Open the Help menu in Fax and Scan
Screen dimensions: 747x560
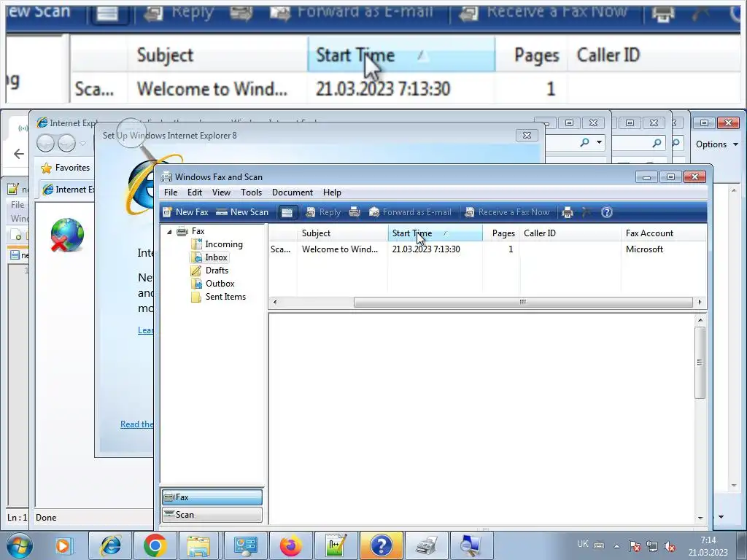click(x=332, y=192)
